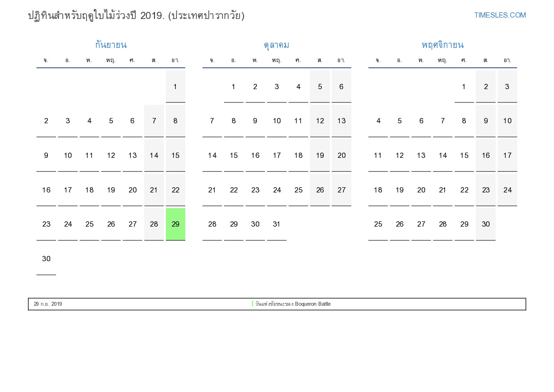Select 27 in ตุลาคม
This screenshot has height=392, width=554.
(341, 190)
